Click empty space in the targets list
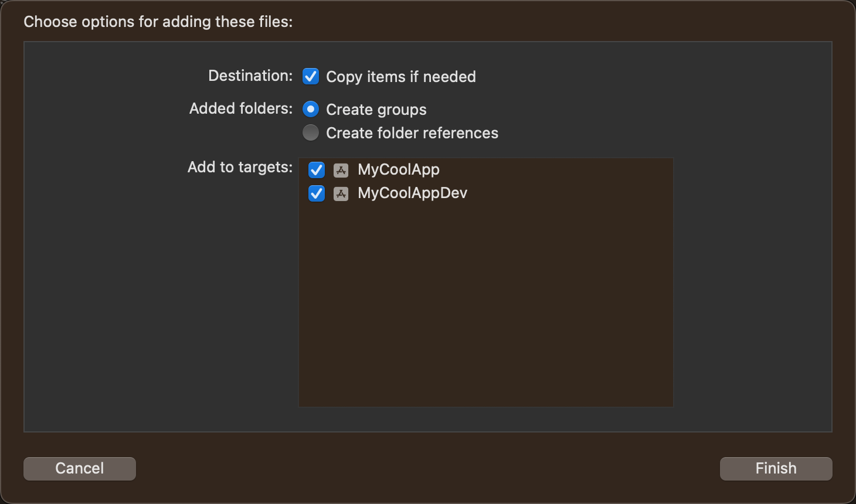 click(x=485, y=305)
